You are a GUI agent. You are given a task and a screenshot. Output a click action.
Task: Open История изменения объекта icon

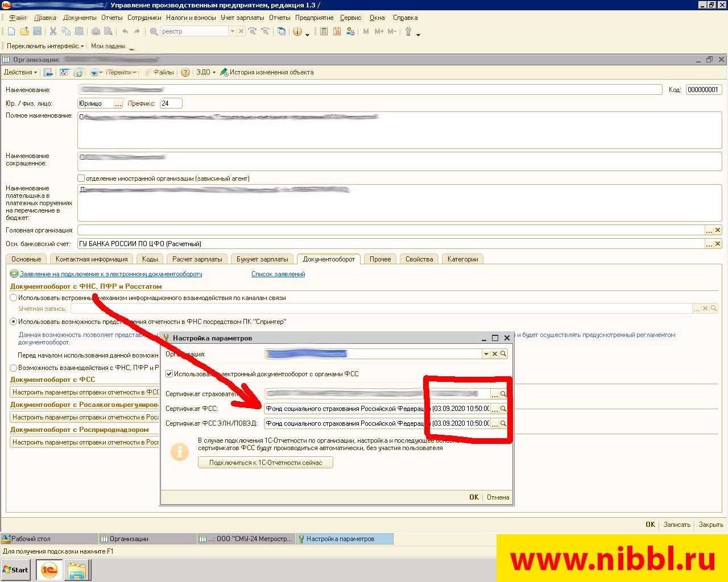[x=224, y=72]
